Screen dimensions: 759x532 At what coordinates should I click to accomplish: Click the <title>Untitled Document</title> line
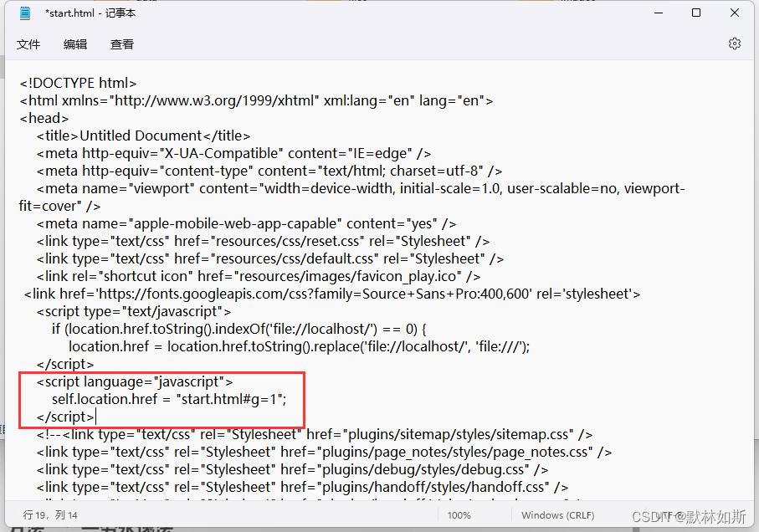(143, 136)
